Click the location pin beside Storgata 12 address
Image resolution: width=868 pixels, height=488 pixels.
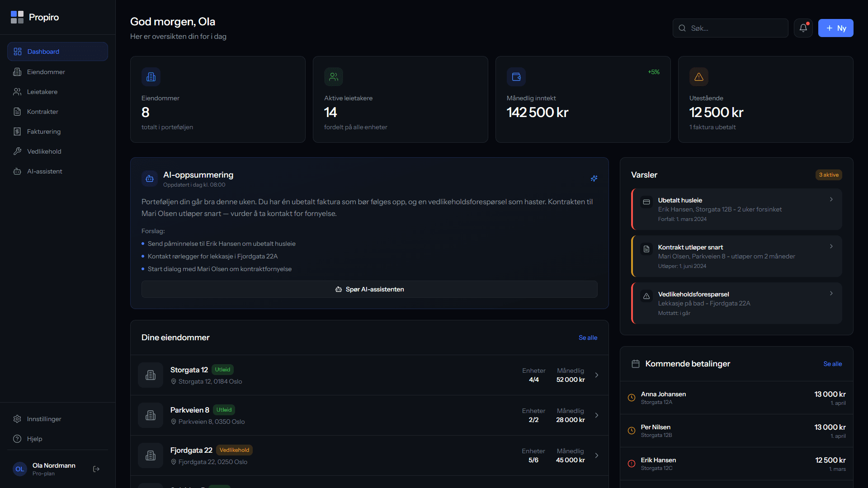[173, 381]
